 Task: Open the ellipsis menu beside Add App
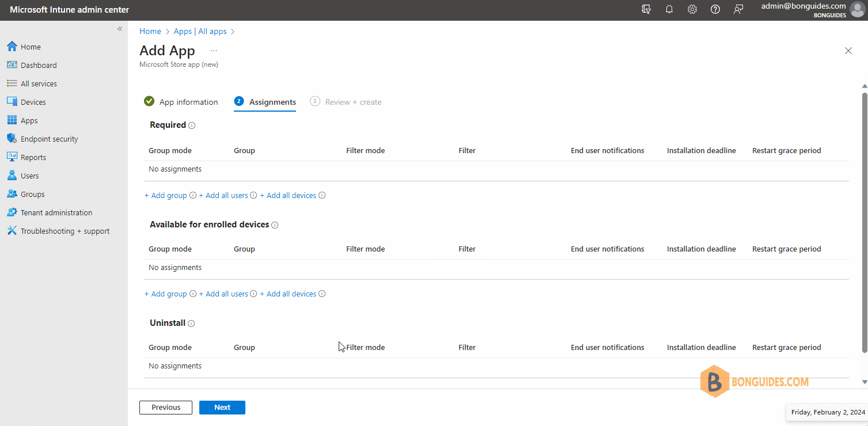click(x=214, y=51)
